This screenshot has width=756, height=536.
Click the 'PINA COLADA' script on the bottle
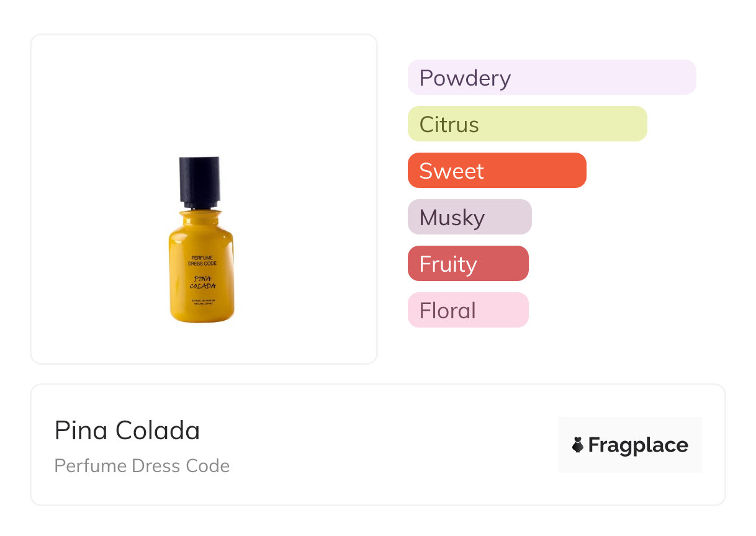[x=202, y=282]
